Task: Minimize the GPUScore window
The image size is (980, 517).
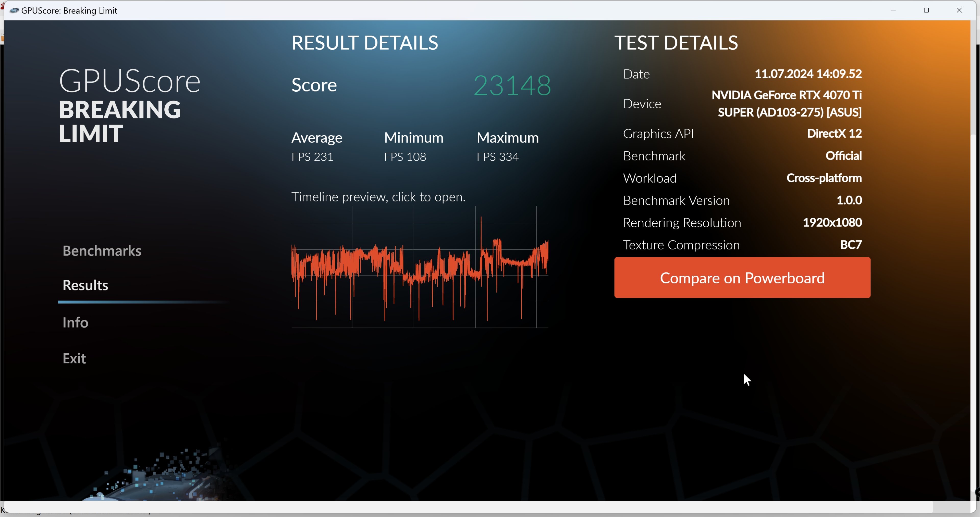Action: tap(893, 10)
